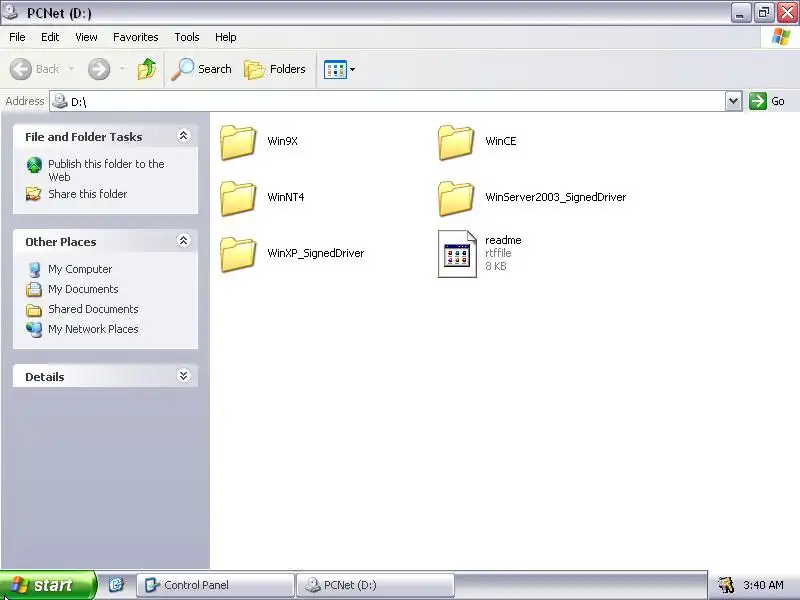
Task: Minimize the PCNet (D:) window
Action: (x=740, y=13)
